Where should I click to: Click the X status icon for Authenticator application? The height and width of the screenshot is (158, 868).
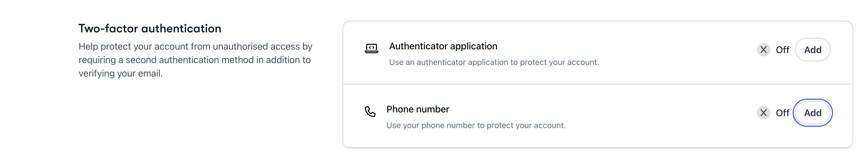click(763, 50)
